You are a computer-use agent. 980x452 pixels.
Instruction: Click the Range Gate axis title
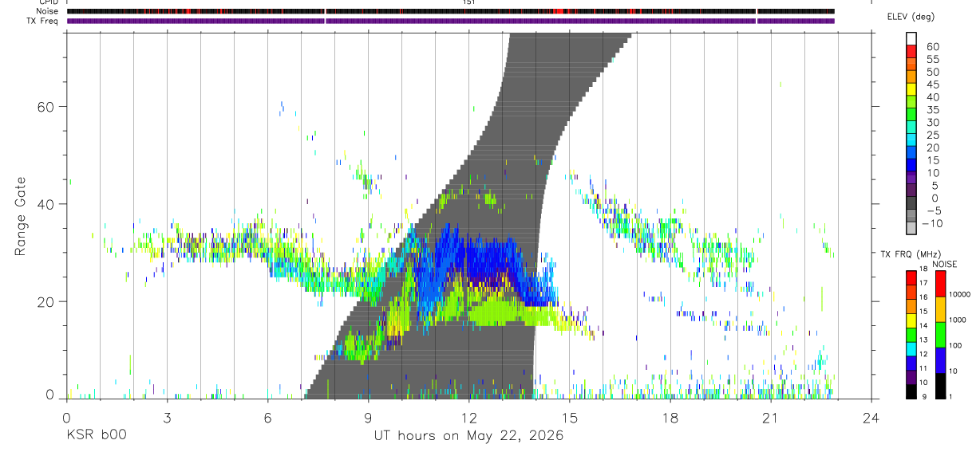pos(21,216)
